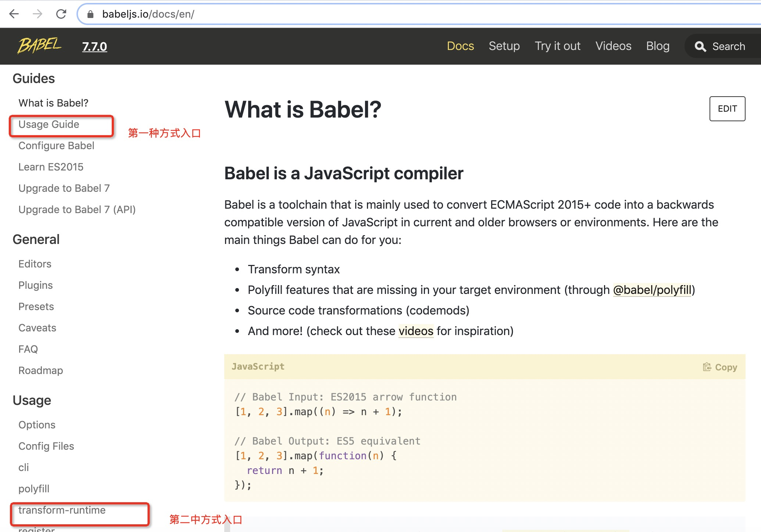Select Configure Babel in Guides
This screenshot has width=761, height=532.
[56, 146]
